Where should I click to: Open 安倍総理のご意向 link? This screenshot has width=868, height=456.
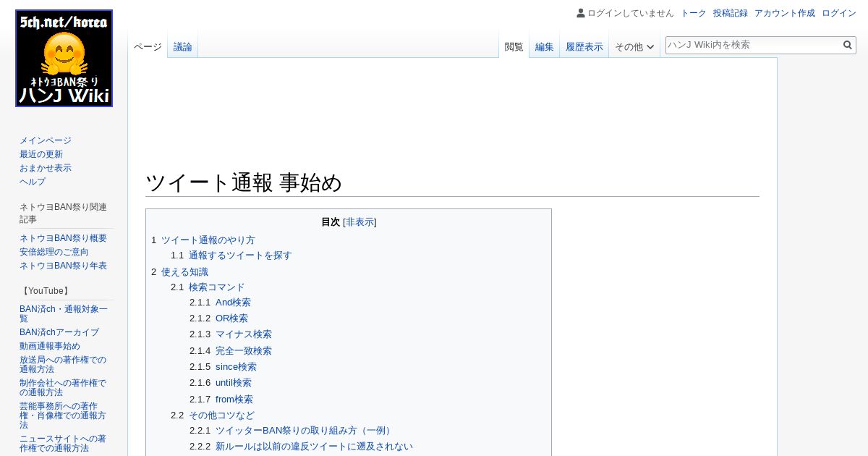tap(54, 252)
